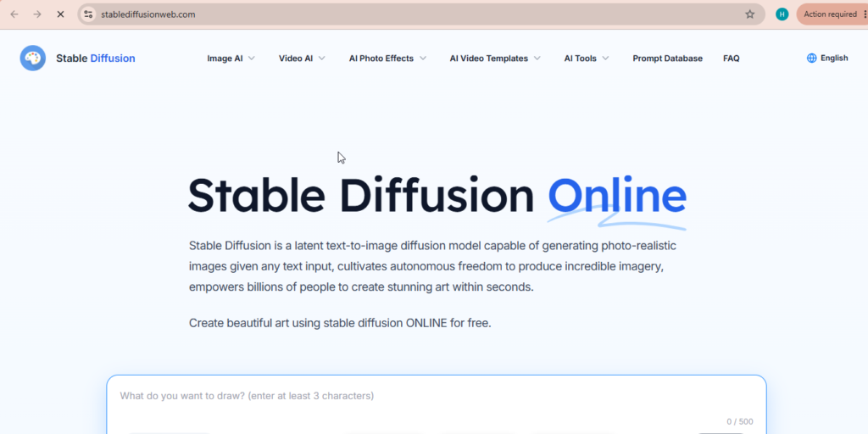868x434 pixels.
Task: Click the 'Create beautiful art using stable diffusion' line
Action: click(340, 323)
